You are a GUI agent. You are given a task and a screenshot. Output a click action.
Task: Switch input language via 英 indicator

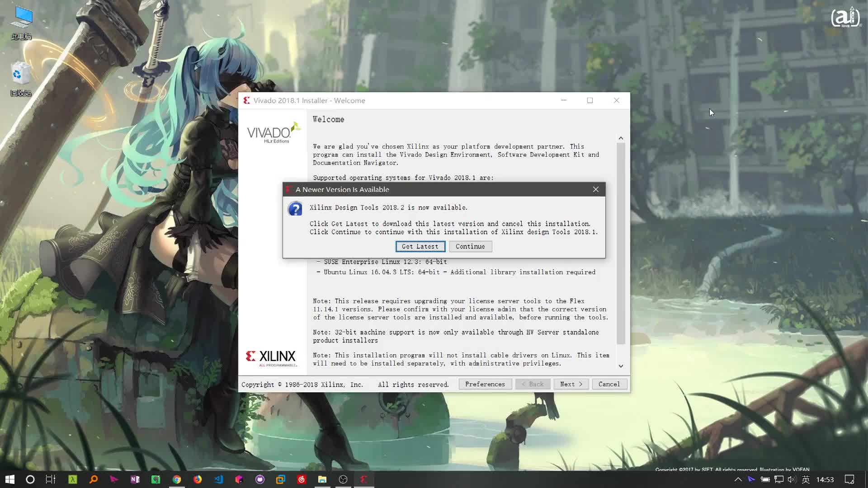806,479
